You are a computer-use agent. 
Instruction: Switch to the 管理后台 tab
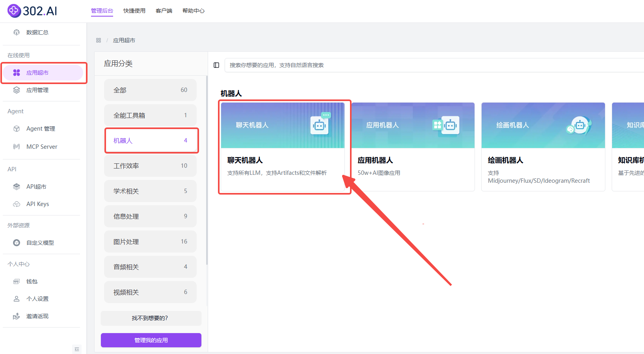tap(102, 11)
